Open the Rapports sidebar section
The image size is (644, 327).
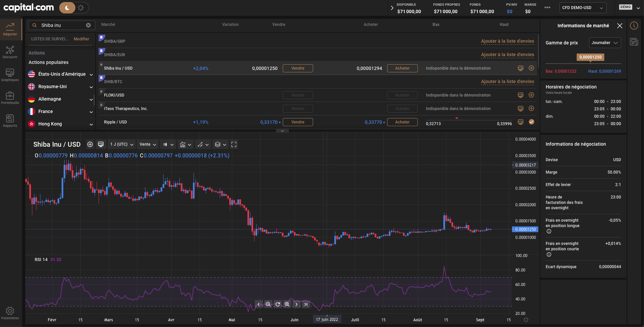click(x=10, y=121)
